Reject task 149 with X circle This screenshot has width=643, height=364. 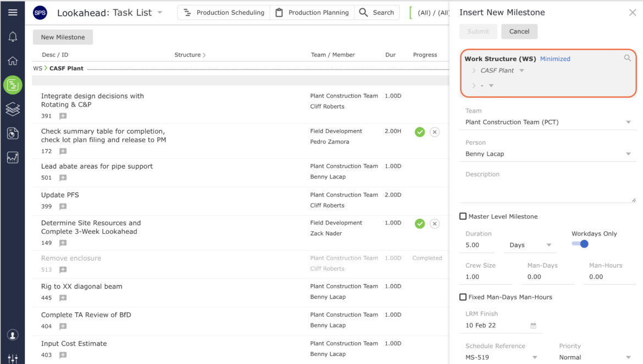(x=435, y=223)
